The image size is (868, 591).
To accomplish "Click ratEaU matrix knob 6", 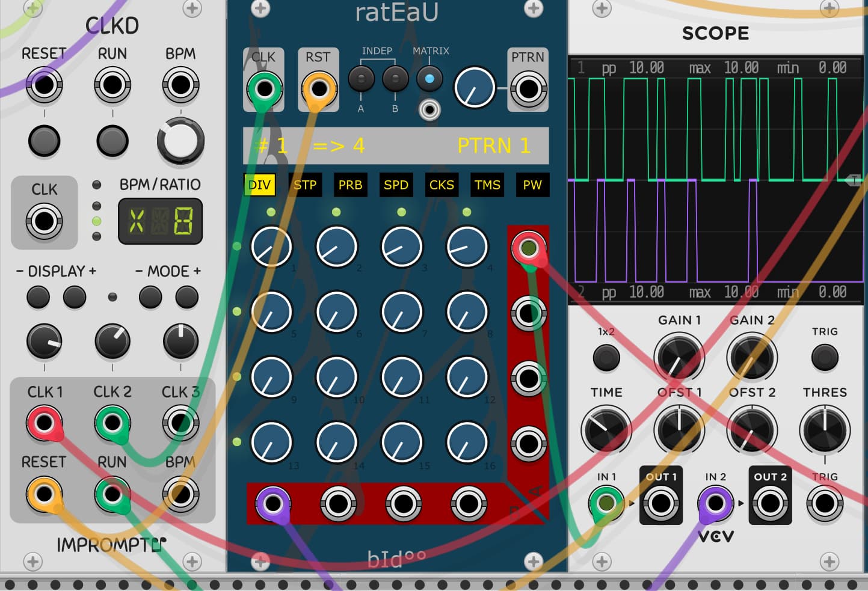I will click(337, 312).
